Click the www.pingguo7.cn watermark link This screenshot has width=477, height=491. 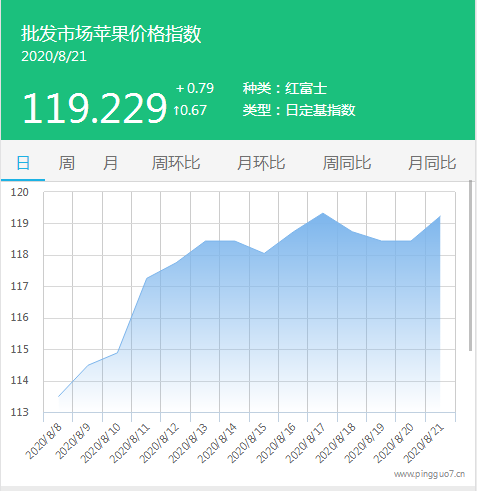429,474
